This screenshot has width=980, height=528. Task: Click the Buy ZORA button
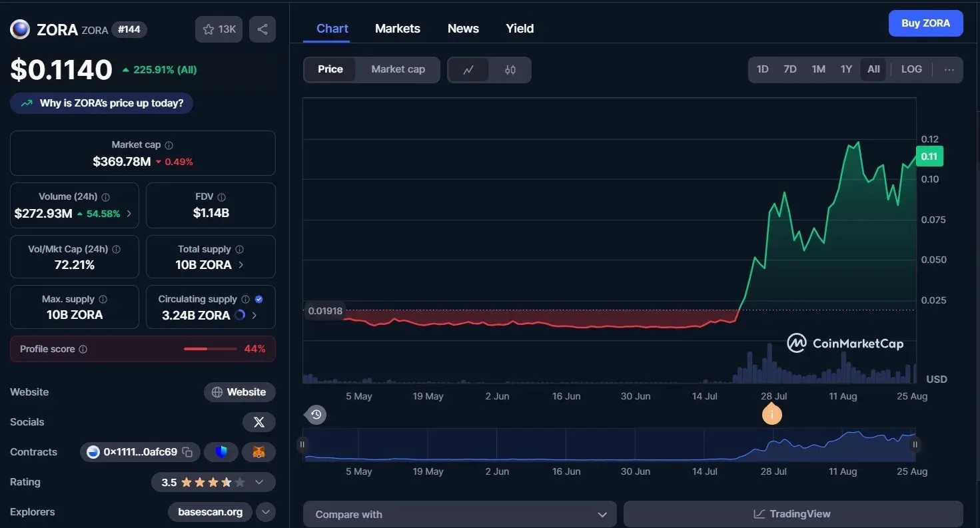click(925, 23)
